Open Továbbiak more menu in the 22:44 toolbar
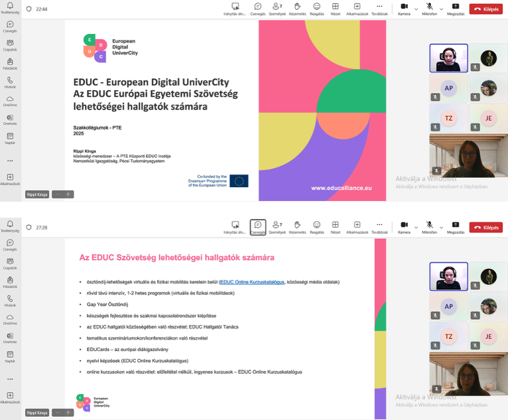 379,9
